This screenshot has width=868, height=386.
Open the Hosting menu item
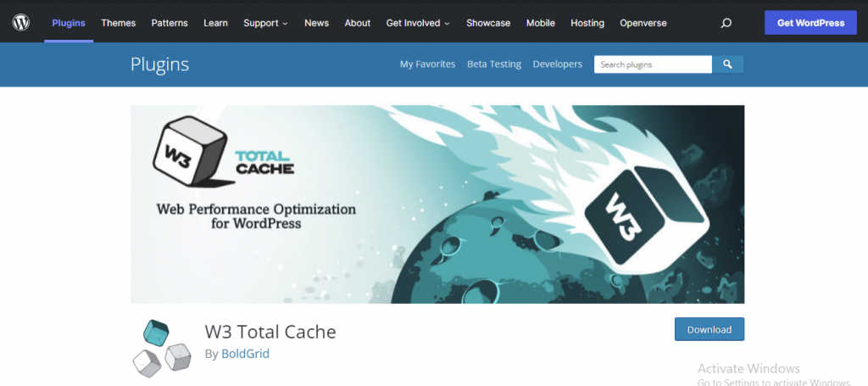pos(587,23)
